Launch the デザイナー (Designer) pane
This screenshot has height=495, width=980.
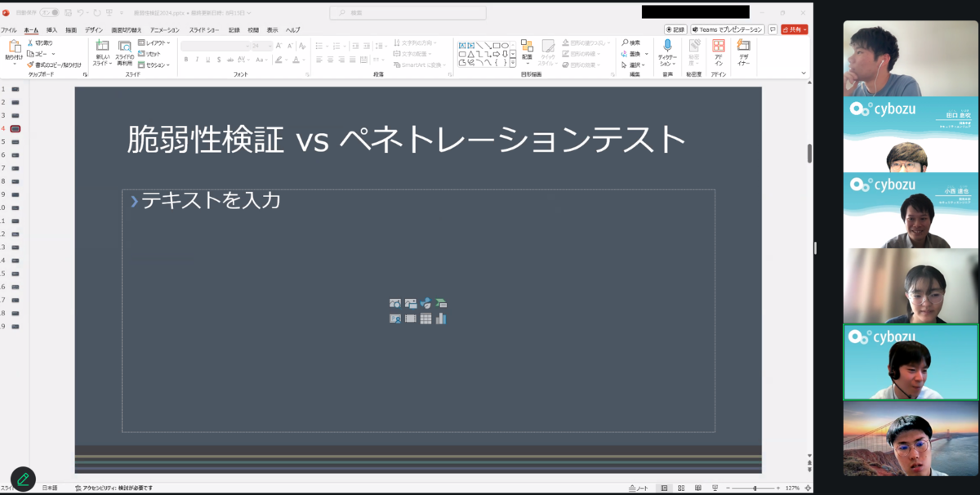(744, 47)
